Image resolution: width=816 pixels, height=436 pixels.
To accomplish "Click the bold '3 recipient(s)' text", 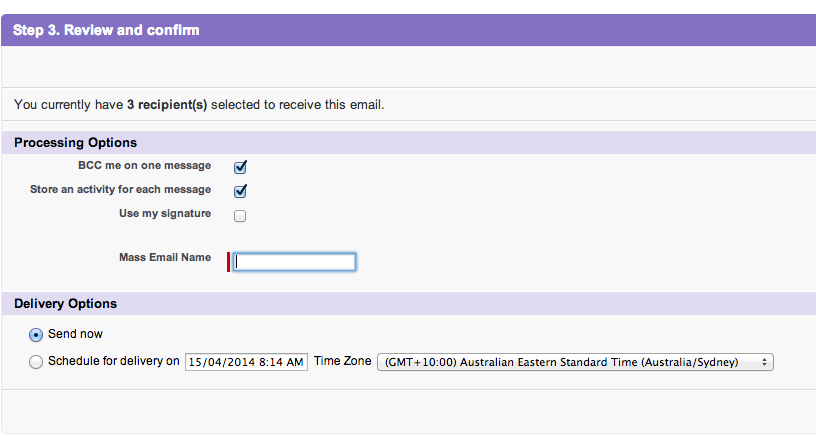I will point(167,104).
